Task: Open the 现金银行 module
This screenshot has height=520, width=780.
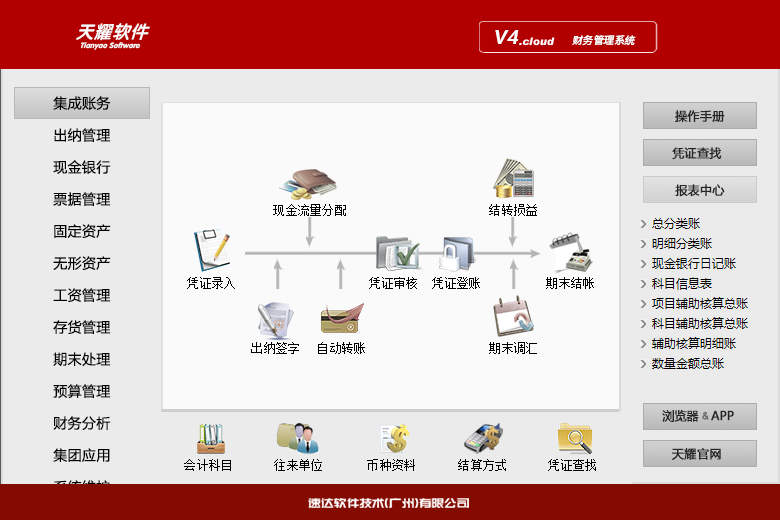Action: (82, 167)
